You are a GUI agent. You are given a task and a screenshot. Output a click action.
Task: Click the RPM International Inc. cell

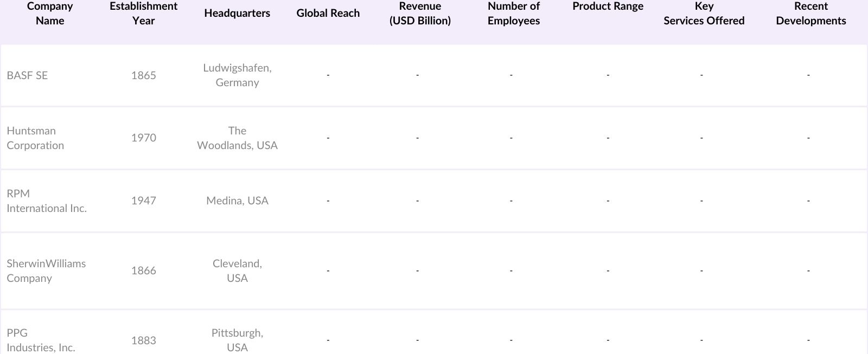coord(47,201)
